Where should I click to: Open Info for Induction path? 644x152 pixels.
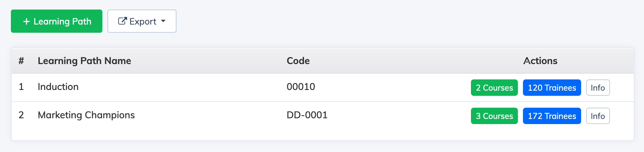pos(598,88)
